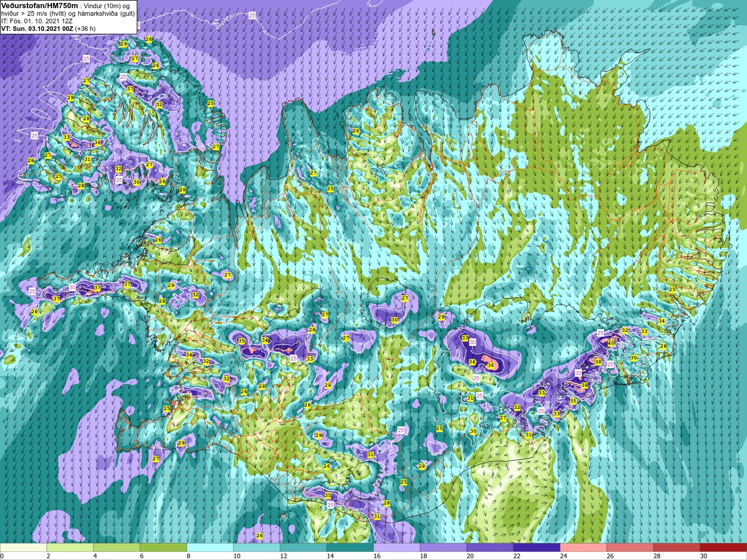Click the issue time "IT: Fös. 01. 10. 2021 12Z"
The height and width of the screenshot is (560, 747).
click(x=37, y=21)
